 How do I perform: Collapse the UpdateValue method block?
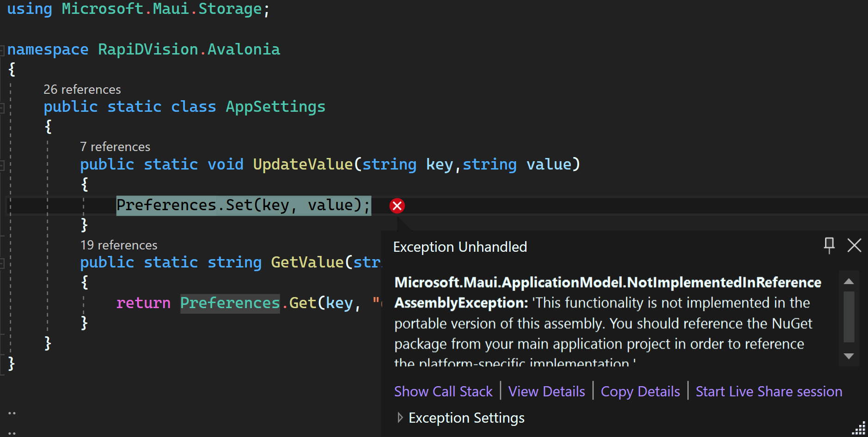coord(2,164)
